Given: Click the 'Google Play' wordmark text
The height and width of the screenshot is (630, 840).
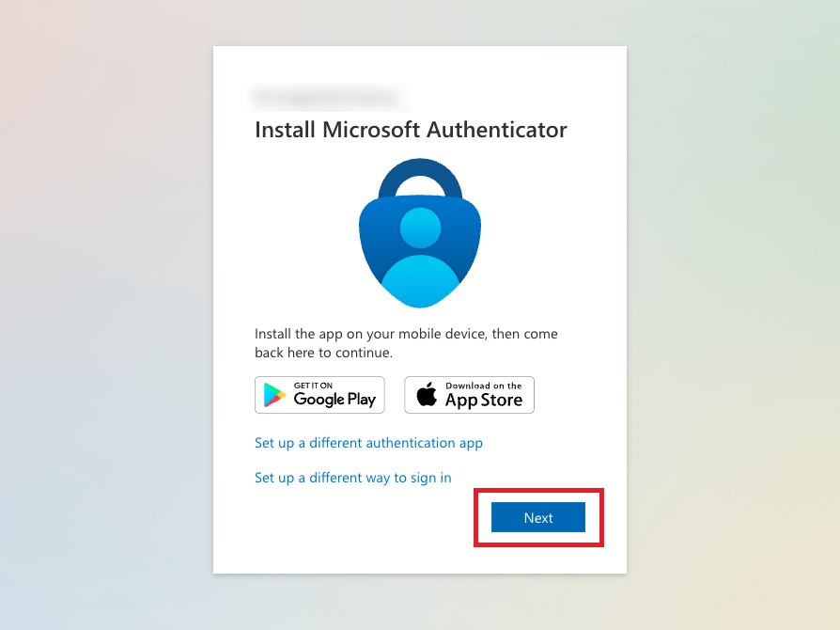Looking at the screenshot, I should click(x=334, y=400).
